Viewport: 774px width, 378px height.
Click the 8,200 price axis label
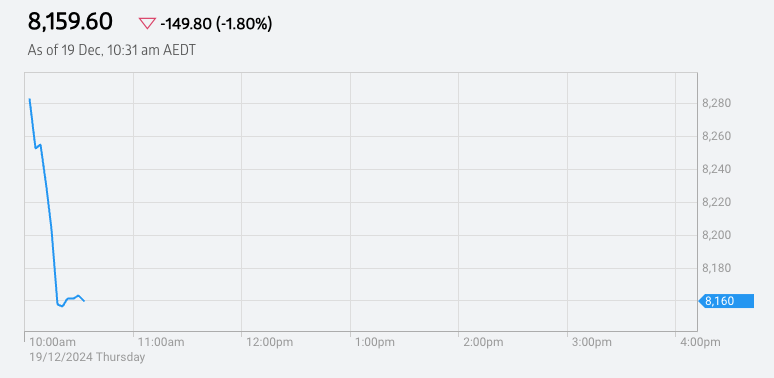pos(716,235)
